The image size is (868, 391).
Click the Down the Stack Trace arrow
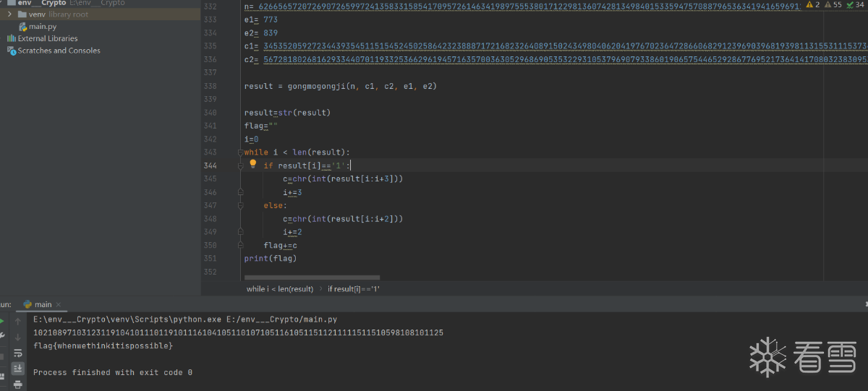pyautogui.click(x=18, y=337)
